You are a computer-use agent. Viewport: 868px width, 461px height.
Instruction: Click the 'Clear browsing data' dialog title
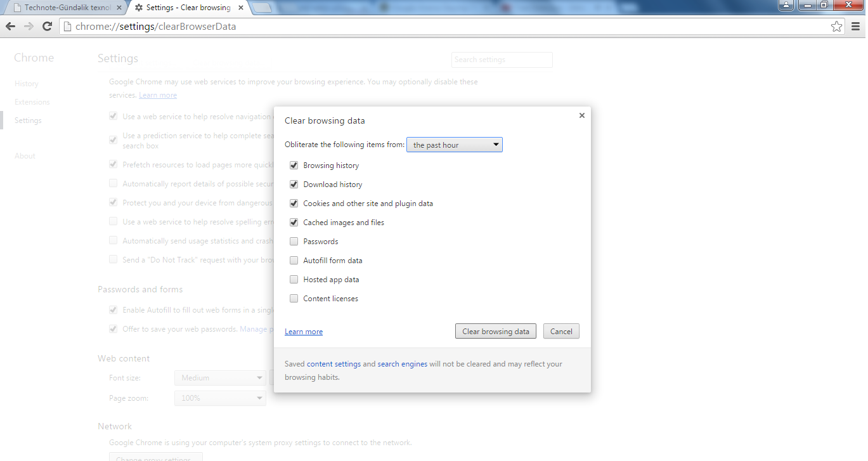325,120
